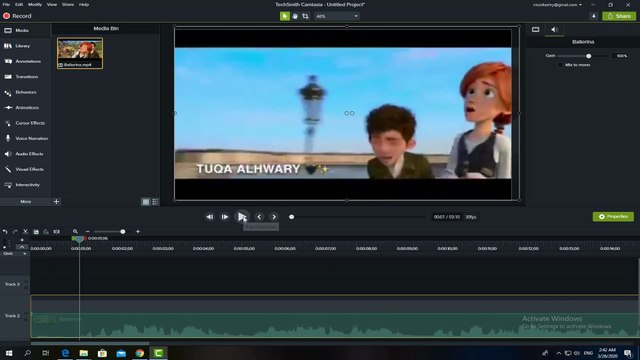Collapse the quiz track chevron
The width and height of the screenshot is (640, 360).
pyautogui.click(x=22, y=247)
